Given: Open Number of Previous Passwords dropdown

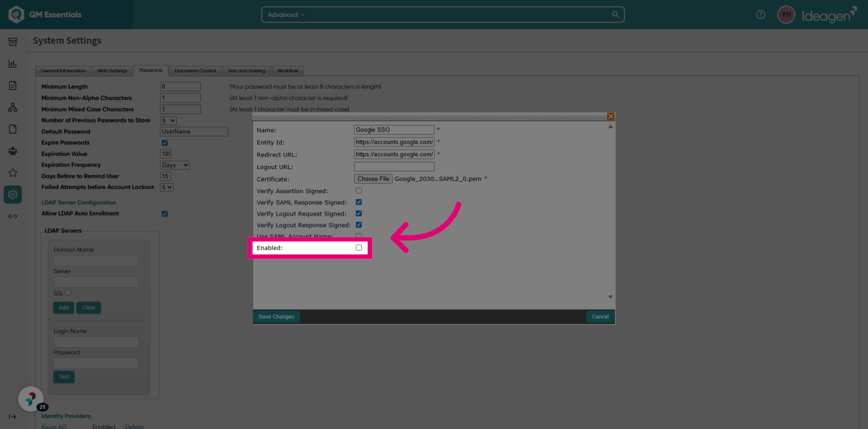Looking at the screenshot, I should (168, 121).
